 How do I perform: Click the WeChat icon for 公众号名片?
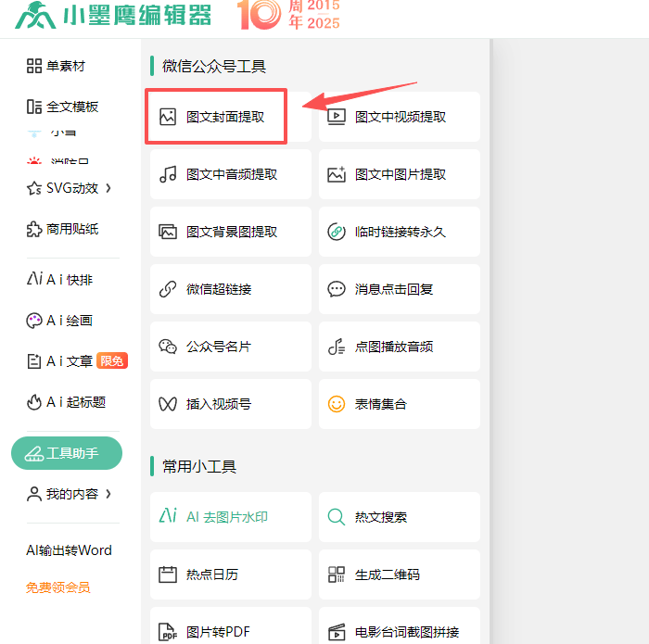[168, 347]
